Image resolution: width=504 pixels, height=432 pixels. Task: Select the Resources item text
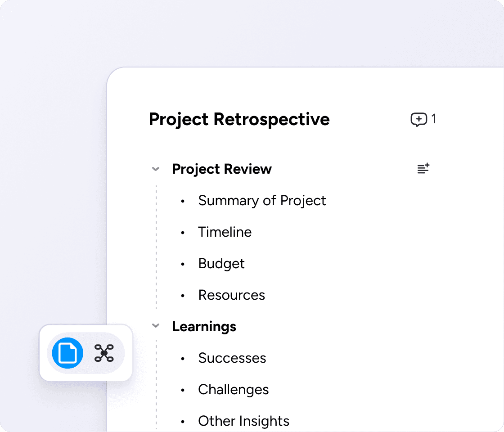pos(231,295)
